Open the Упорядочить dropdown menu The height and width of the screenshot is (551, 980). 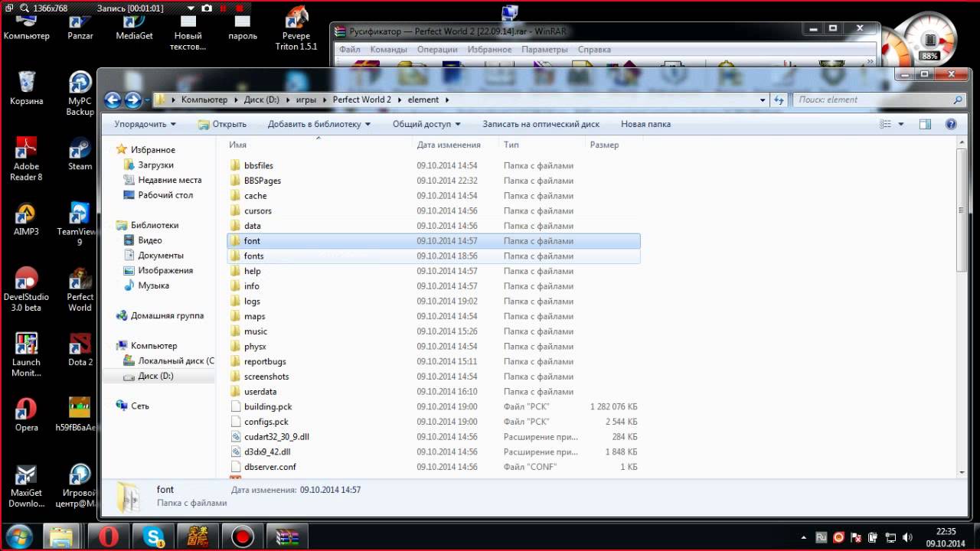point(145,124)
